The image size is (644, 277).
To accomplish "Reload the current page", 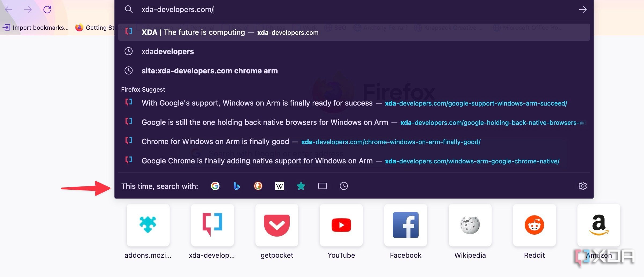I will coord(47,10).
